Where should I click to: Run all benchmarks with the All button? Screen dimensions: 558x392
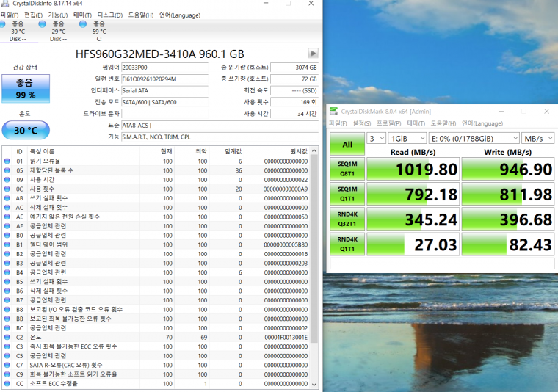pyautogui.click(x=347, y=144)
